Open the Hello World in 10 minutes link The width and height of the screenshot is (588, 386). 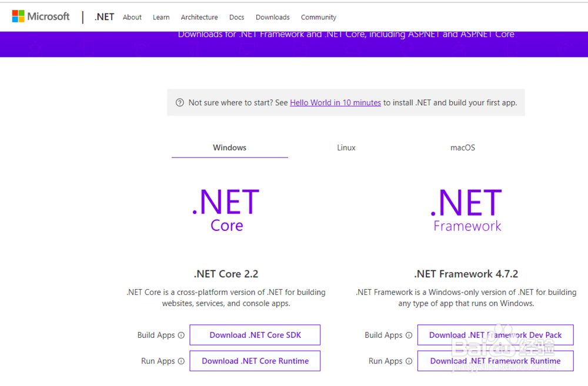point(335,102)
